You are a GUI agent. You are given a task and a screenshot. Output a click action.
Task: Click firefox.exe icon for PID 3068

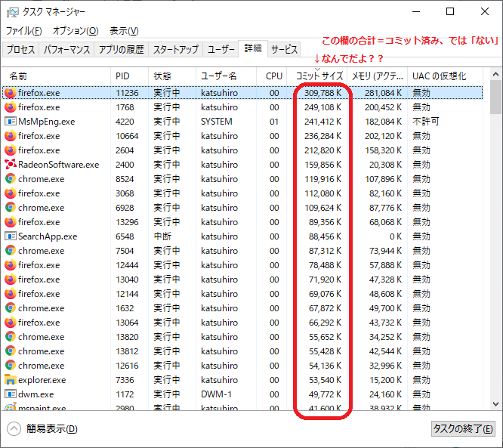coord(11,193)
